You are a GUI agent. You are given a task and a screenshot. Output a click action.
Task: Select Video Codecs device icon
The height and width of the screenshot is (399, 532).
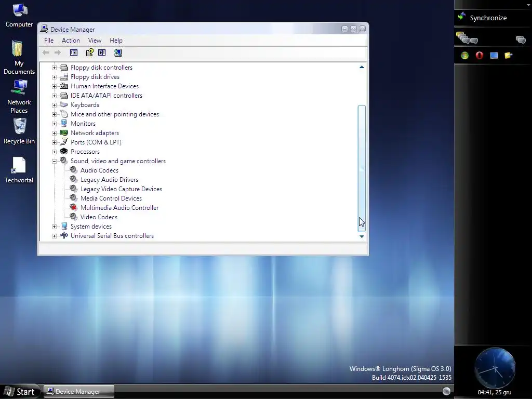[74, 217]
